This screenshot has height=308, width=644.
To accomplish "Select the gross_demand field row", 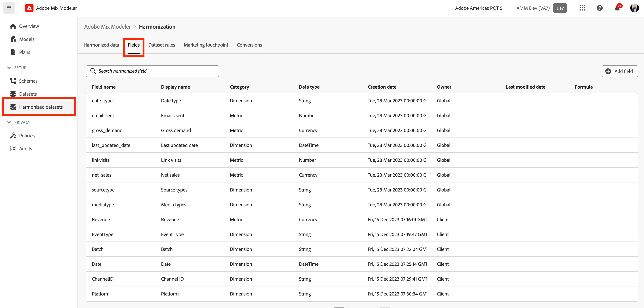I will 362,130.
